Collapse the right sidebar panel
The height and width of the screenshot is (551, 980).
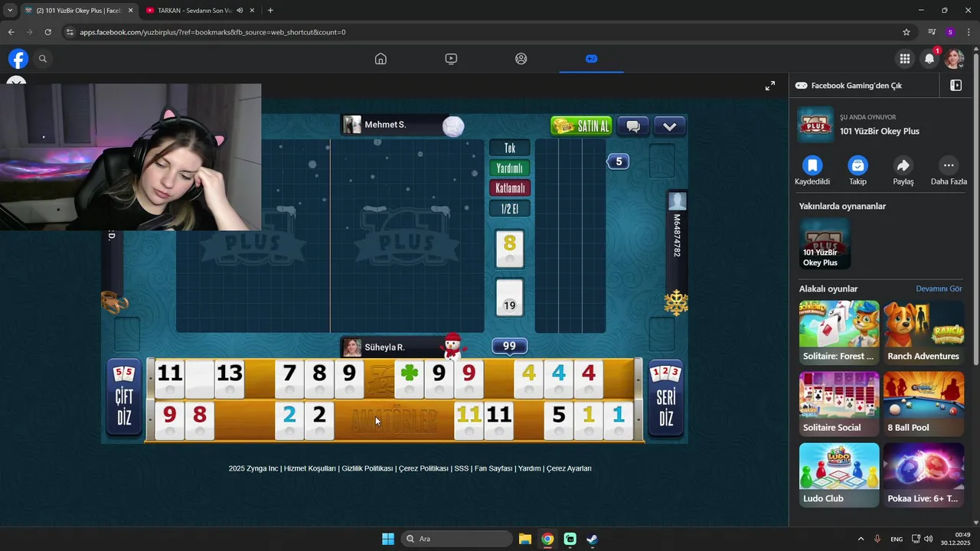click(x=955, y=86)
